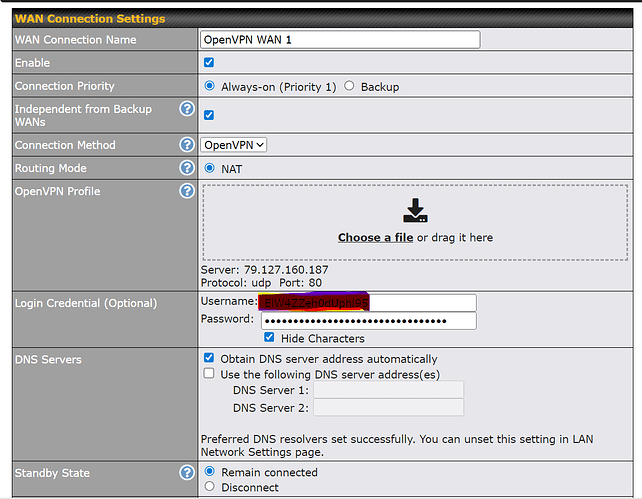Click the DNS Servers help icon

(x=186, y=359)
